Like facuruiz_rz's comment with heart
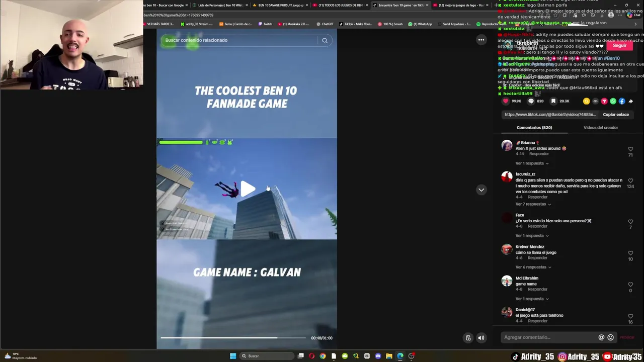This screenshot has width=644, height=362. (630, 180)
